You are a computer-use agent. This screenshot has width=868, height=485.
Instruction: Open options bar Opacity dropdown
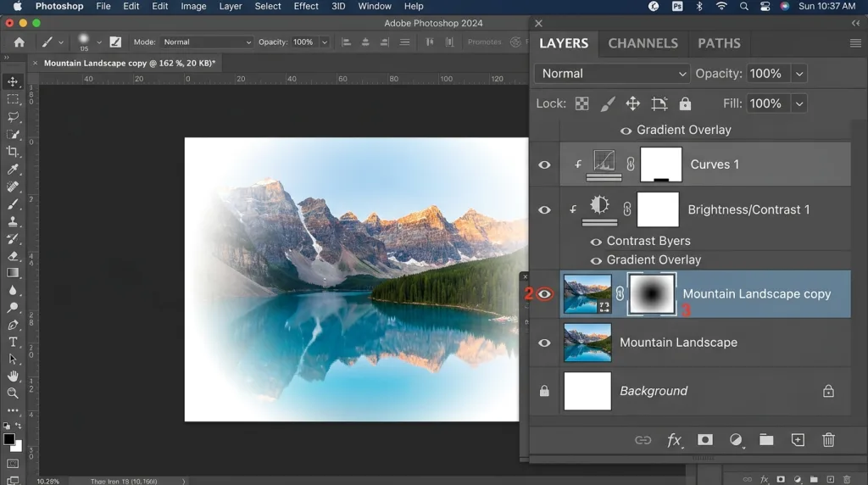(x=325, y=42)
